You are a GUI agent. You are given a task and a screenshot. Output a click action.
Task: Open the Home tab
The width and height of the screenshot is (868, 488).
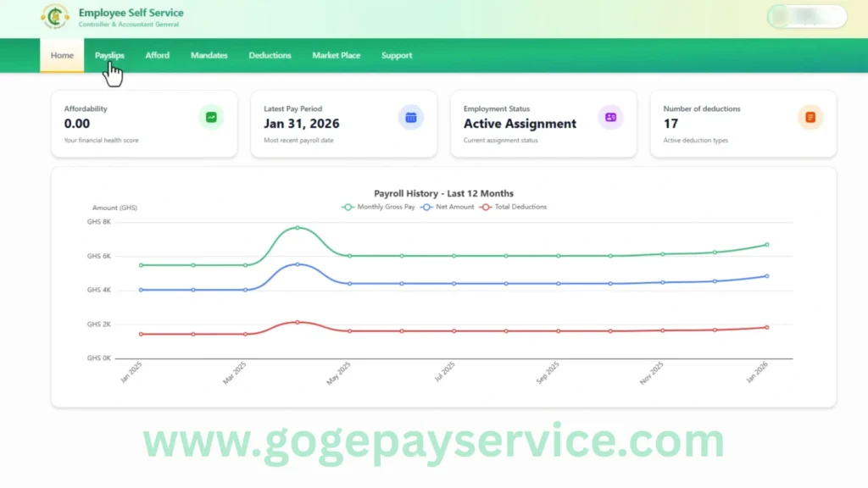coord(62,55)
